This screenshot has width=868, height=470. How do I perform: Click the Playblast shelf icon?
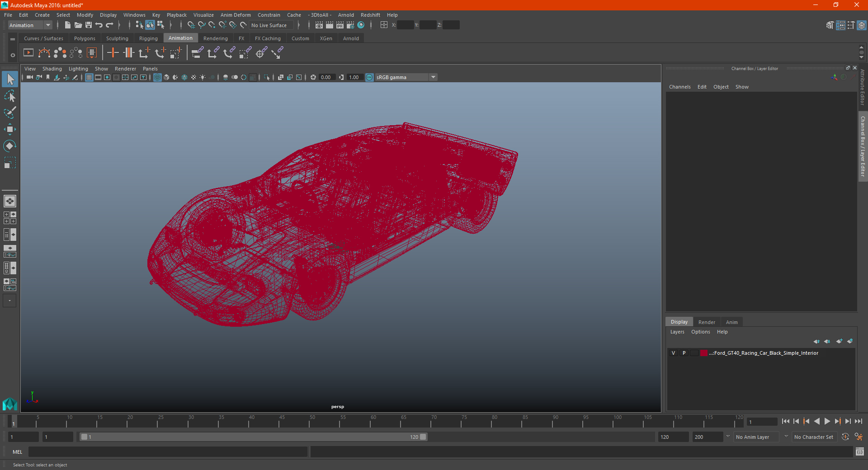(28, 53)
